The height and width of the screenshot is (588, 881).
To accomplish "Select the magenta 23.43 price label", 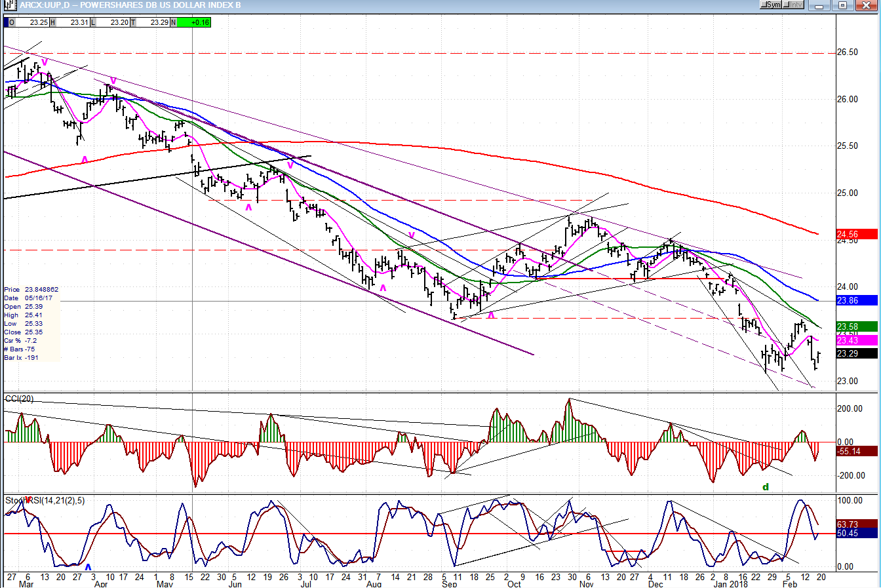I will (x=856, y=340).
